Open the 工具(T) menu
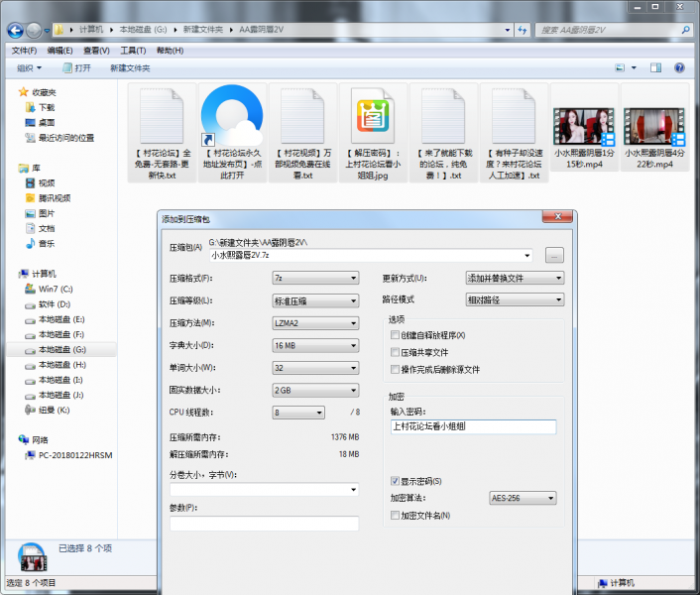The width and height of the screenshot is (700, 595). pos(133,51)
